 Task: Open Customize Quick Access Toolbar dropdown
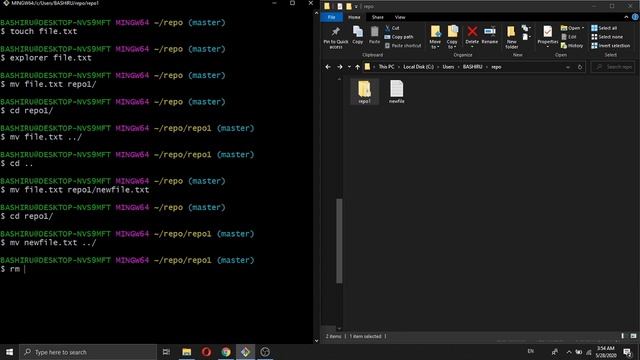point(356,7)
